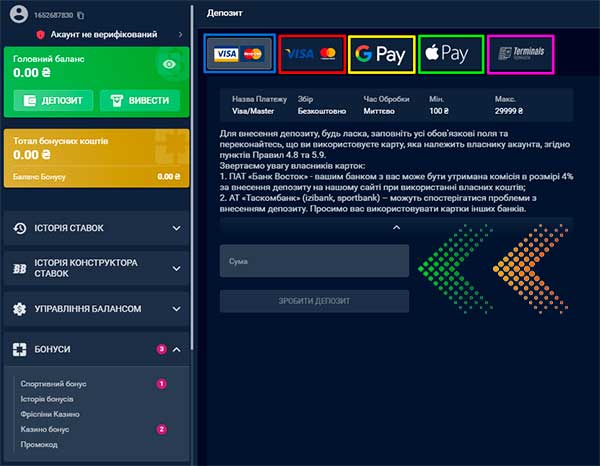Click the BB bet builder history icon
The width and height of the screenshot is (600, 466).
coord(20,269)
